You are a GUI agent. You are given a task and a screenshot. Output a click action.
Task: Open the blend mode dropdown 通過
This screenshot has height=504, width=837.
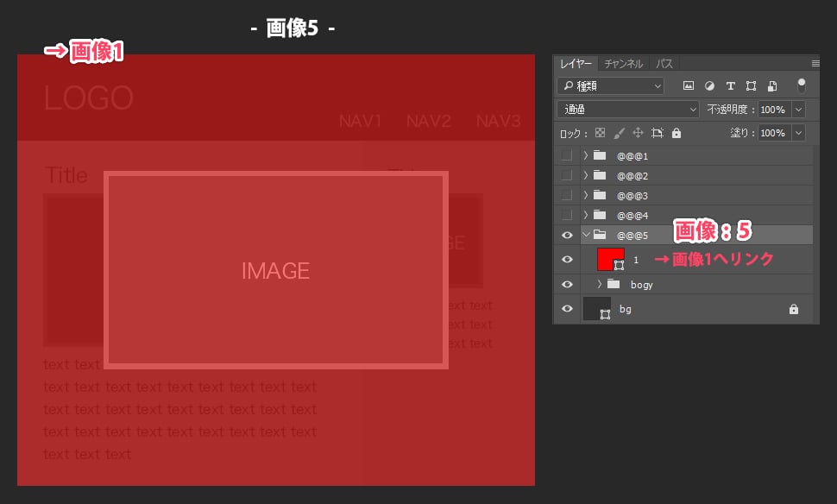coord(628,110)
